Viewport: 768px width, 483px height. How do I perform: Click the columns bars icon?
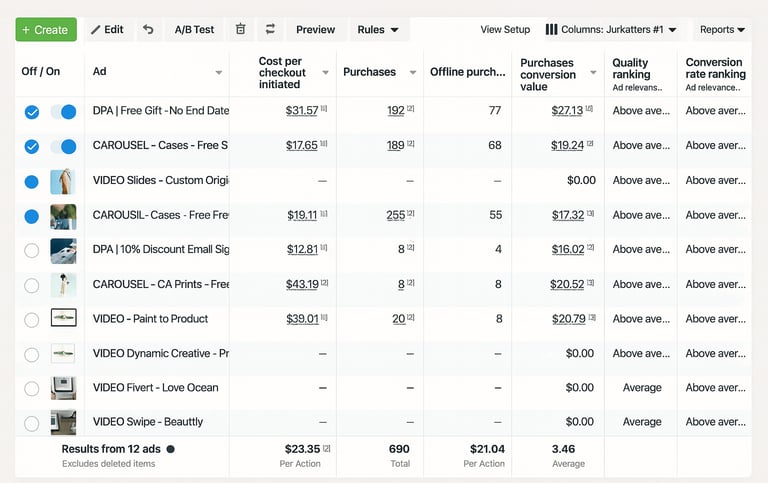tap(552, 29)
